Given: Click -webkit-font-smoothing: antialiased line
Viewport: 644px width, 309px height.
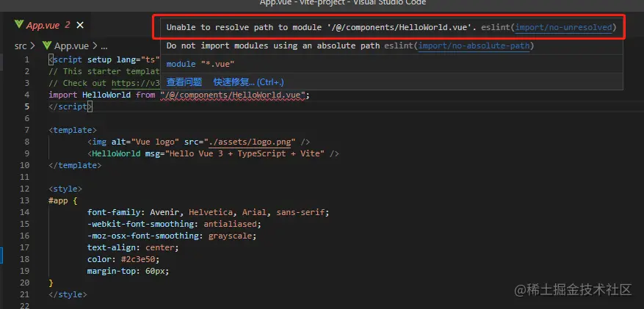Looking at the screenshot, I should pyautogui.click(x=174, y=225).
